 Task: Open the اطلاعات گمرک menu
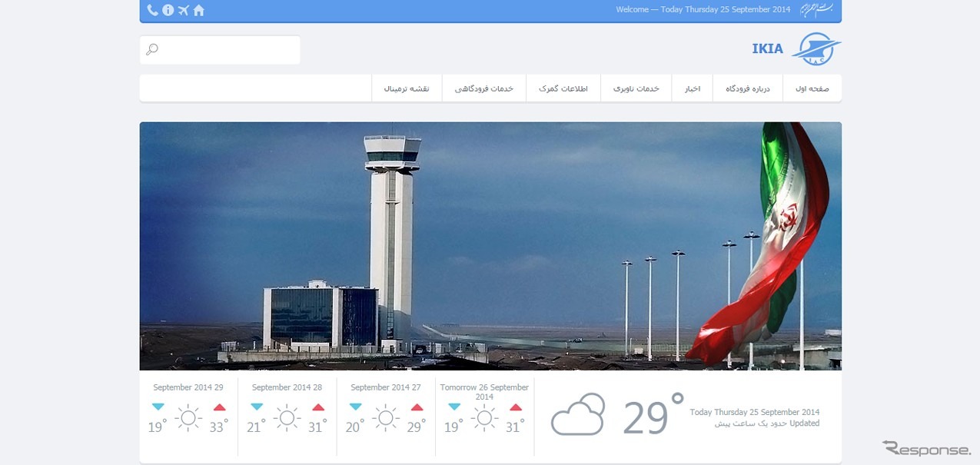[x=563, y=89]
